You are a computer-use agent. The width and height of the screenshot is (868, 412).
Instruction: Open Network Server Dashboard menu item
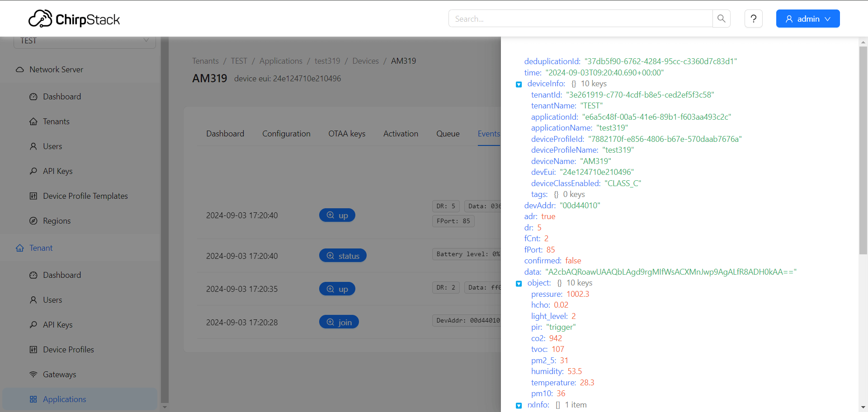pos(61,97)
